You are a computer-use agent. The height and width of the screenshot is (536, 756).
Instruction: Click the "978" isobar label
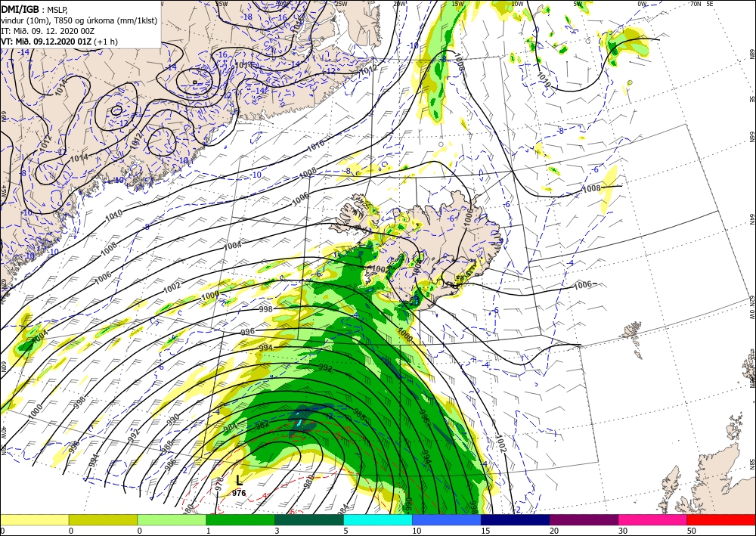(219, 484)
